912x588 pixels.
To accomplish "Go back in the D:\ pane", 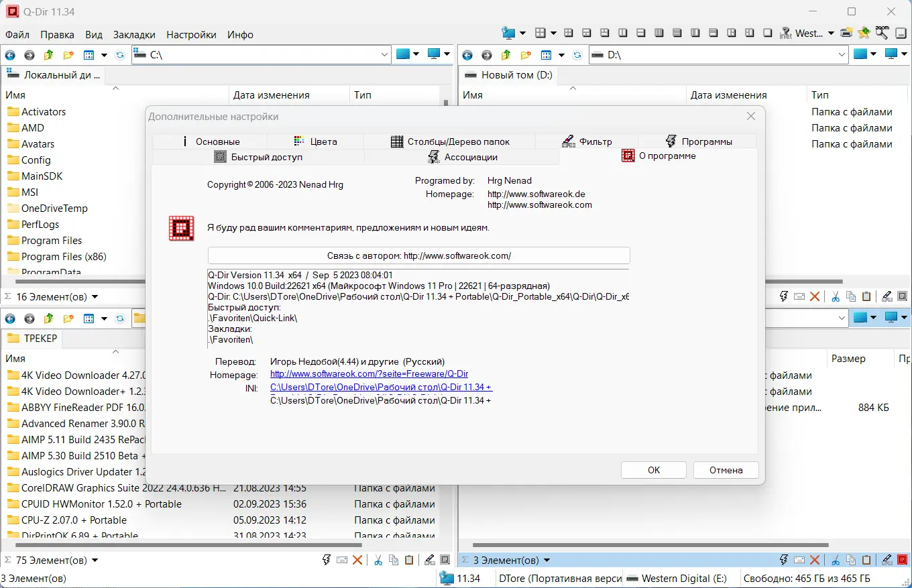I will pyautogui.click(x=467, y=55).
